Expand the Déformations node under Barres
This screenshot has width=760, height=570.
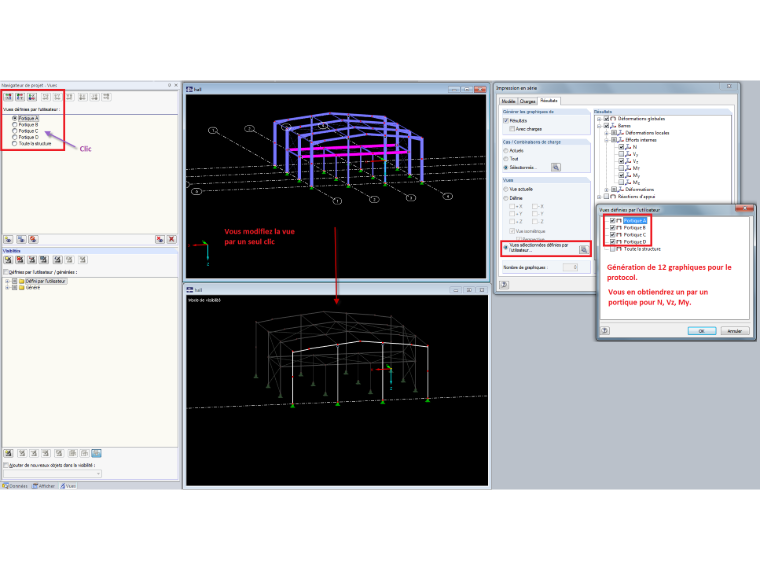606,190
